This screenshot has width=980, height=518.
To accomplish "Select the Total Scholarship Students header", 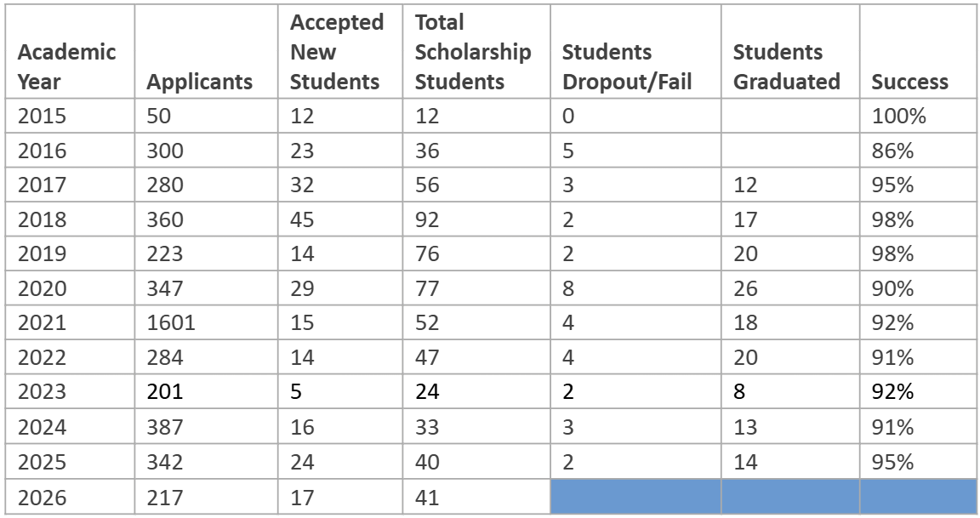I will pos(473,53).
